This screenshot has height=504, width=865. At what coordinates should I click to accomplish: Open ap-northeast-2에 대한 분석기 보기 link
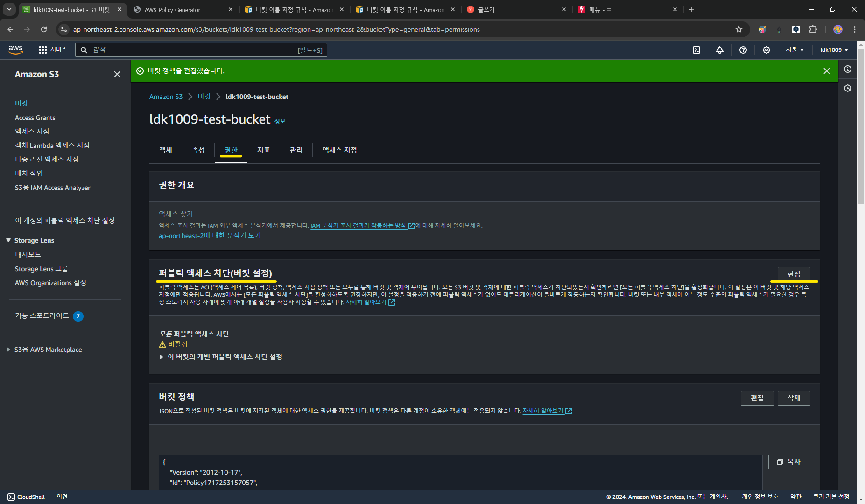[x=210, y=236]
